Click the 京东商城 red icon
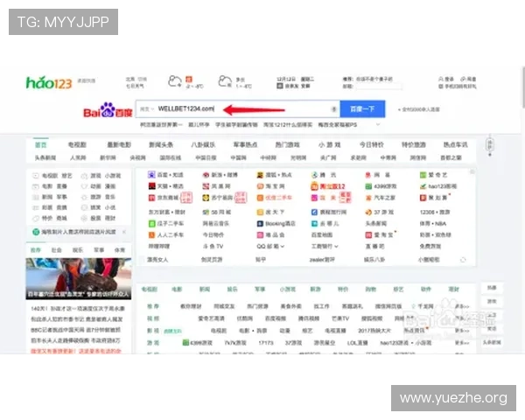This screenshot has width=525, height=420. (151, 198)
